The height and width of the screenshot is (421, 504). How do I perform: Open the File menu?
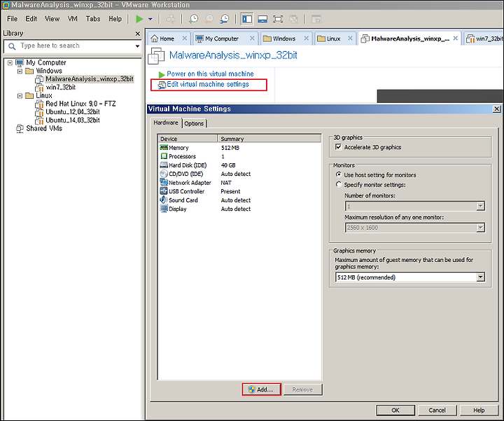pyautogui.click(x=12, y=19)
